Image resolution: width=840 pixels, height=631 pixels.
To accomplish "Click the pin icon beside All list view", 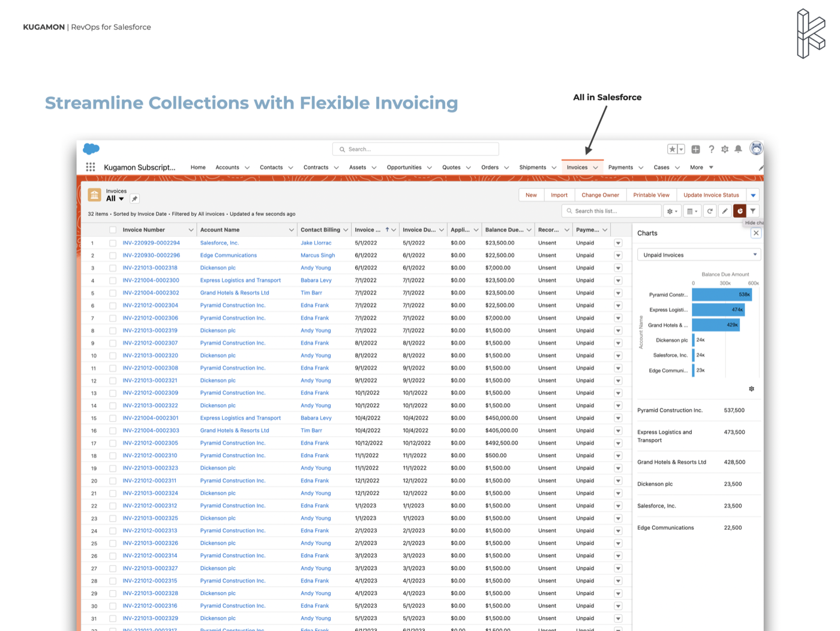I will 134,199.
